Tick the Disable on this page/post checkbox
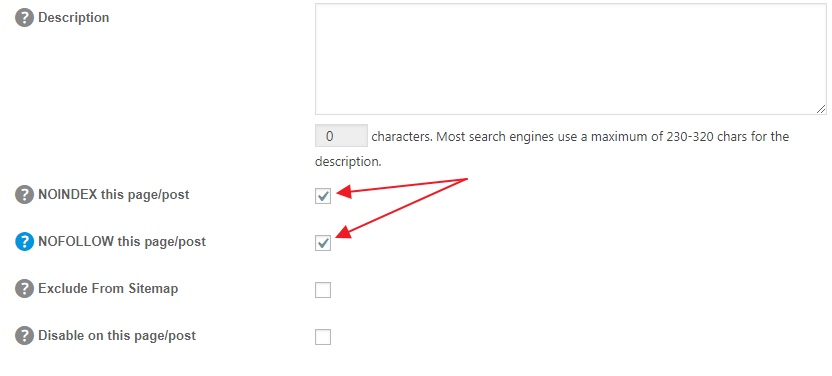The image size is (832, 376). pos(323,337)
